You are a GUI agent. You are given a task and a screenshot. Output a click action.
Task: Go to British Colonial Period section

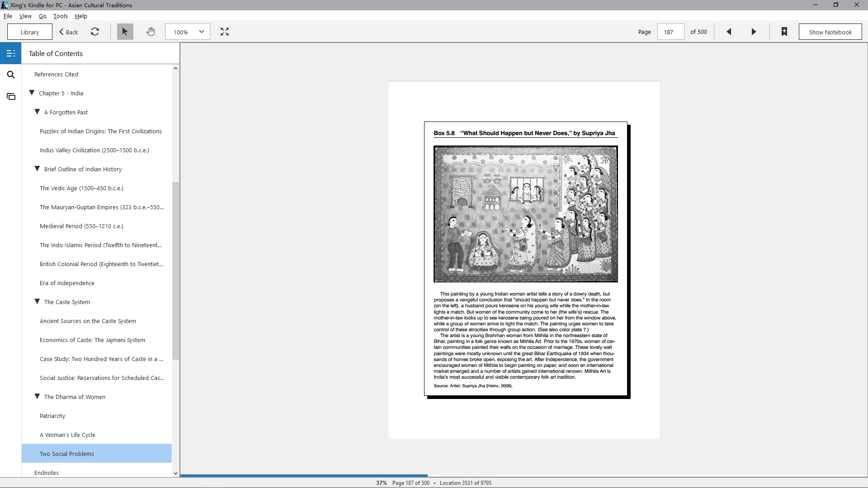(101, 264)
